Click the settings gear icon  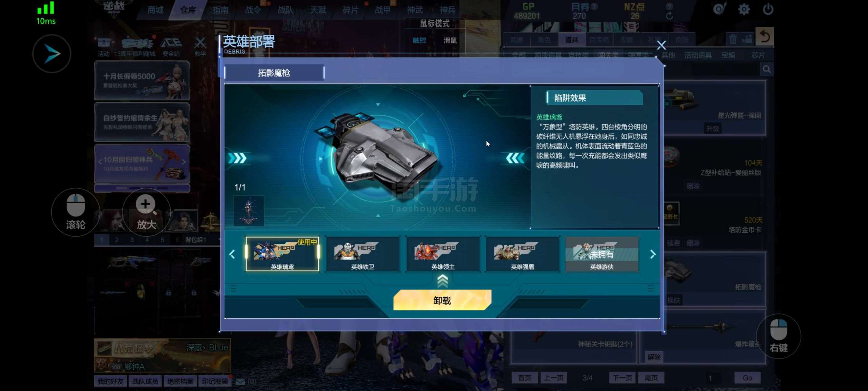point(744,9)
